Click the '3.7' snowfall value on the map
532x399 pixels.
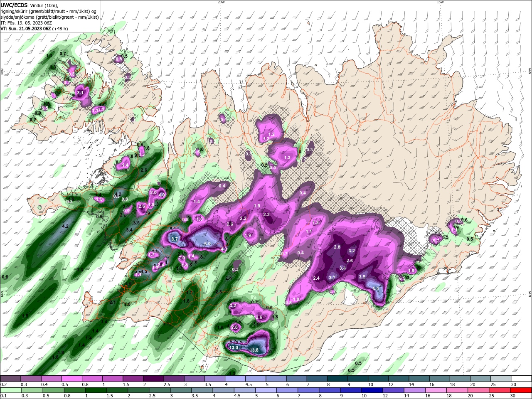tap(332, 277)
